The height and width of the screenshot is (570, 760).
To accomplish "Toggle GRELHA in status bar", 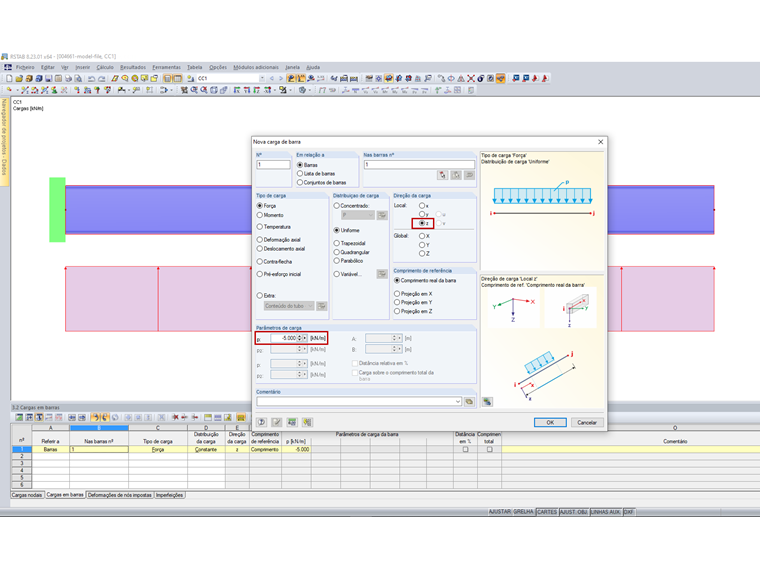I will click(523, 512).
